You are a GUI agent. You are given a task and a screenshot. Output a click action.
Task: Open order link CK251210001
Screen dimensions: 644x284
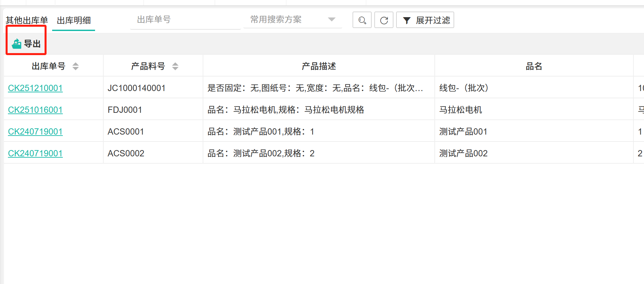coord(35,88)
